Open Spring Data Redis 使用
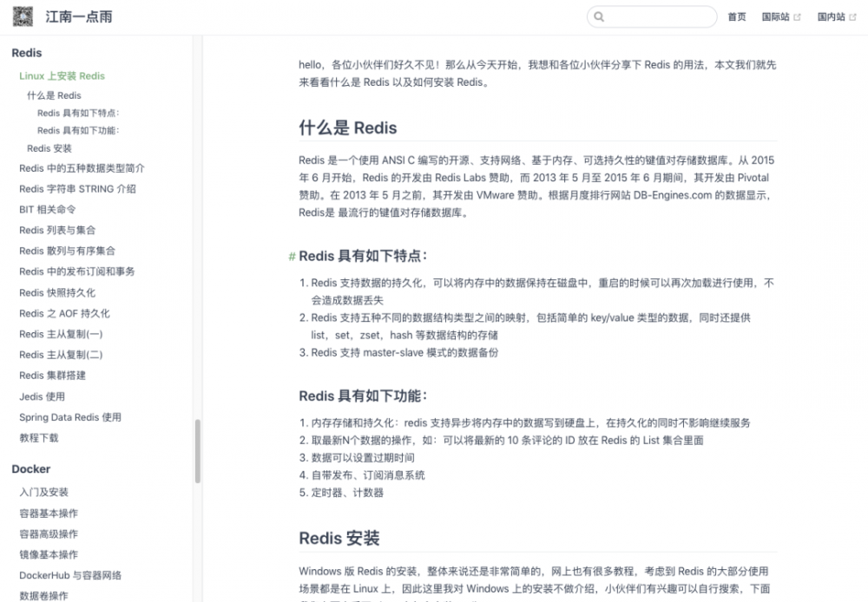 click(69, 417)
